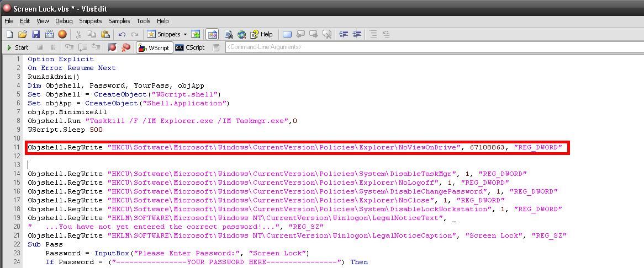Open Help from the toolbar
The image size is (644, 268).
[261, 34]
